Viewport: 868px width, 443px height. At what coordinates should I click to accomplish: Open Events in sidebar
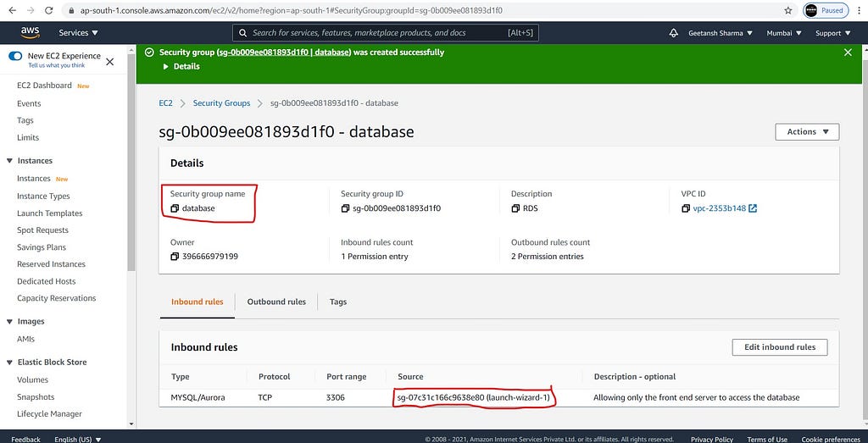coord(29,103)
